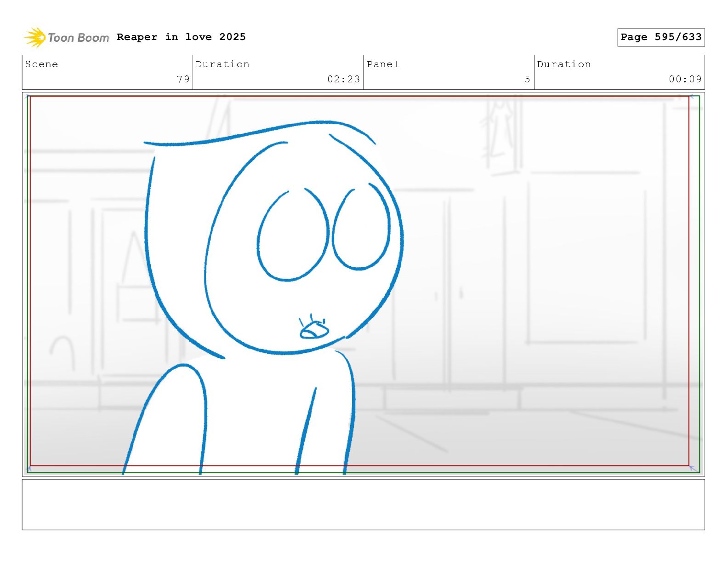Image resolution: width=728 pixels, height=563 pixels.
Task: Click the empty caption box below the panel
Action: [363, 505]
